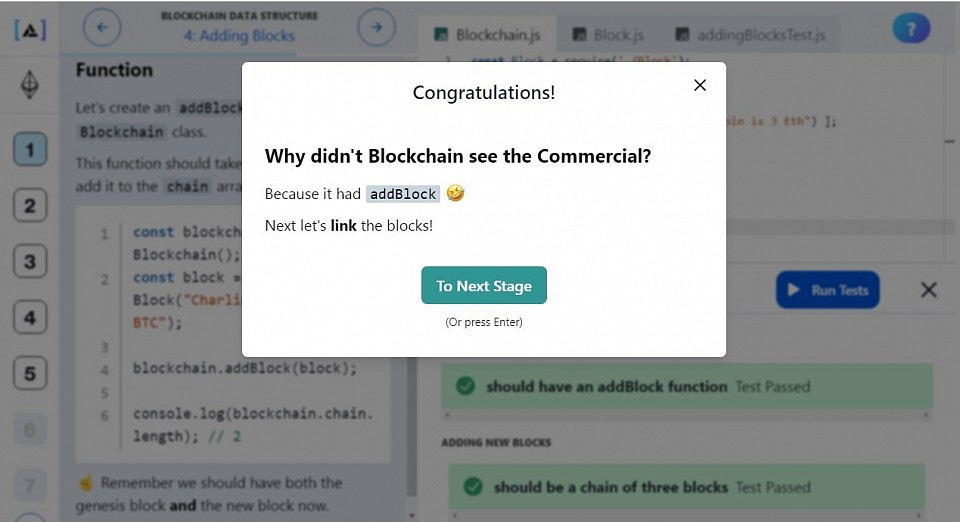This screenshot has width=960, height=522.
Task: Close the Congratulations dialog with the X
Action: 700,85
